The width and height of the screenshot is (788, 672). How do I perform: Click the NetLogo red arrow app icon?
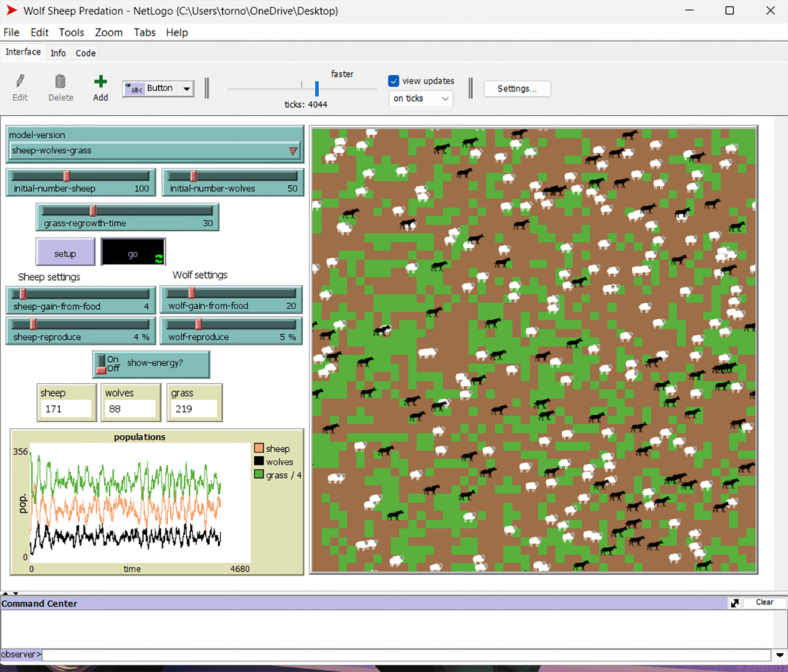(11, 11)
